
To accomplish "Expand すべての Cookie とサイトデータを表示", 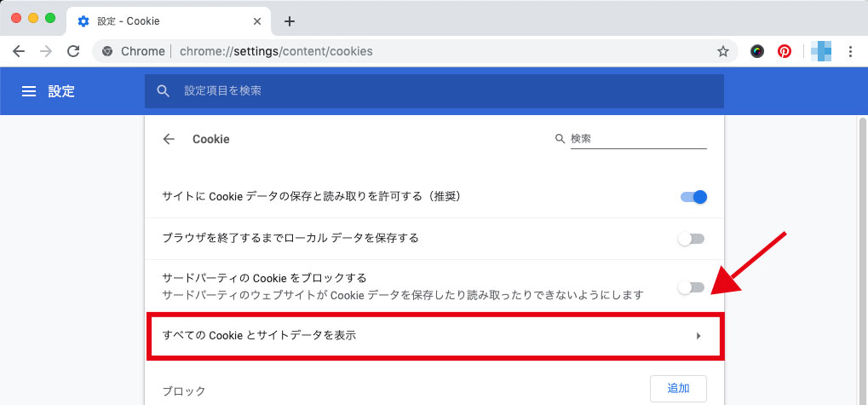I will point(435,336).
